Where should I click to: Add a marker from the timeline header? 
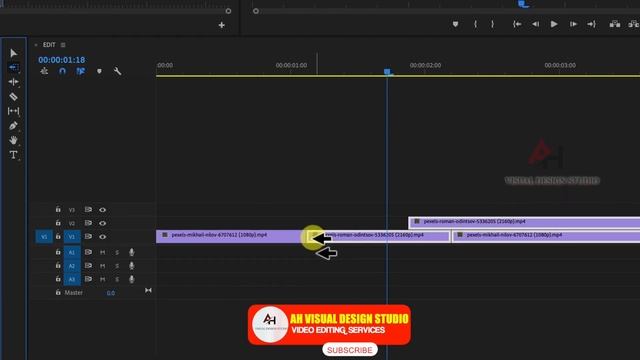99,71
